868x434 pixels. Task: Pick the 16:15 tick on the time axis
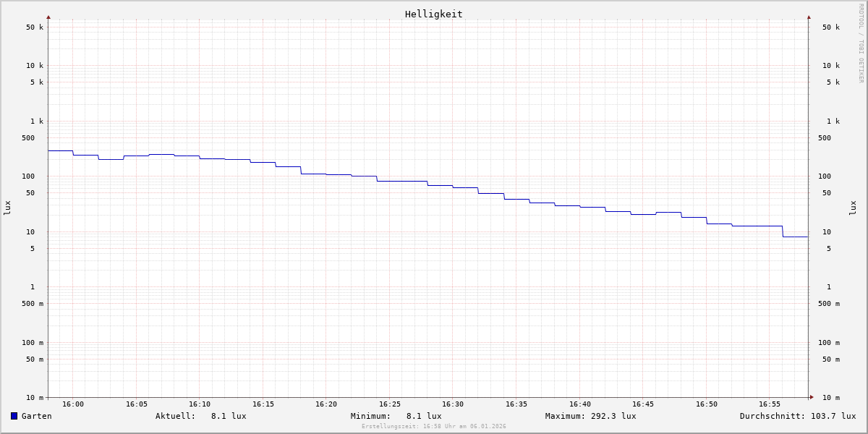pos(263,404)
